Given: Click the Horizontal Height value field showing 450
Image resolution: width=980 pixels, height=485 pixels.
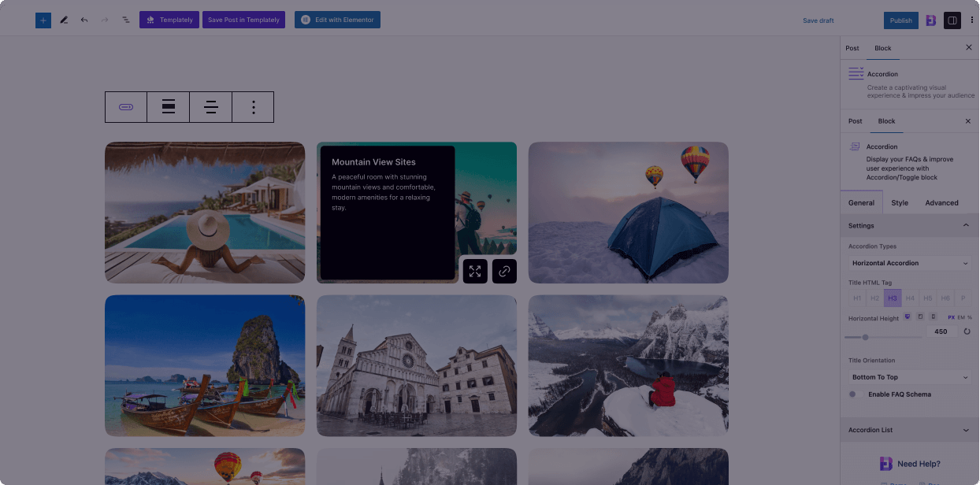Looking at the screenshot, I should coord(941,331).
